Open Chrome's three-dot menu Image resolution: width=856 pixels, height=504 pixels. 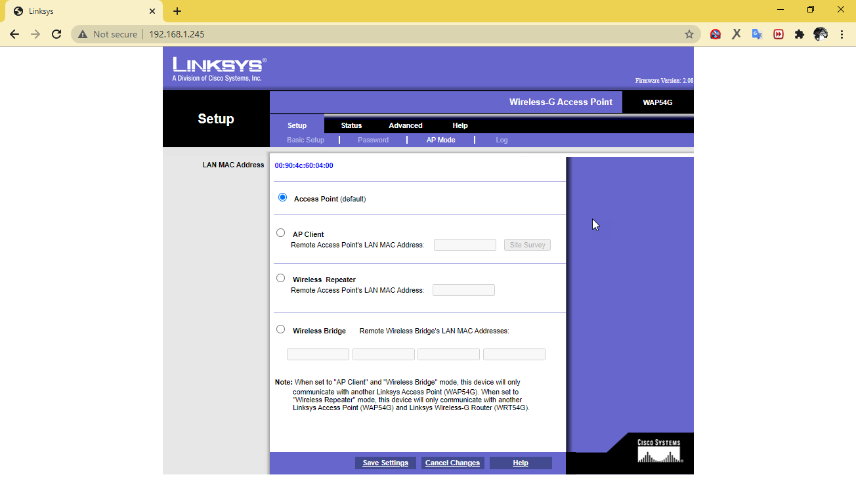[x=842, y=34]
